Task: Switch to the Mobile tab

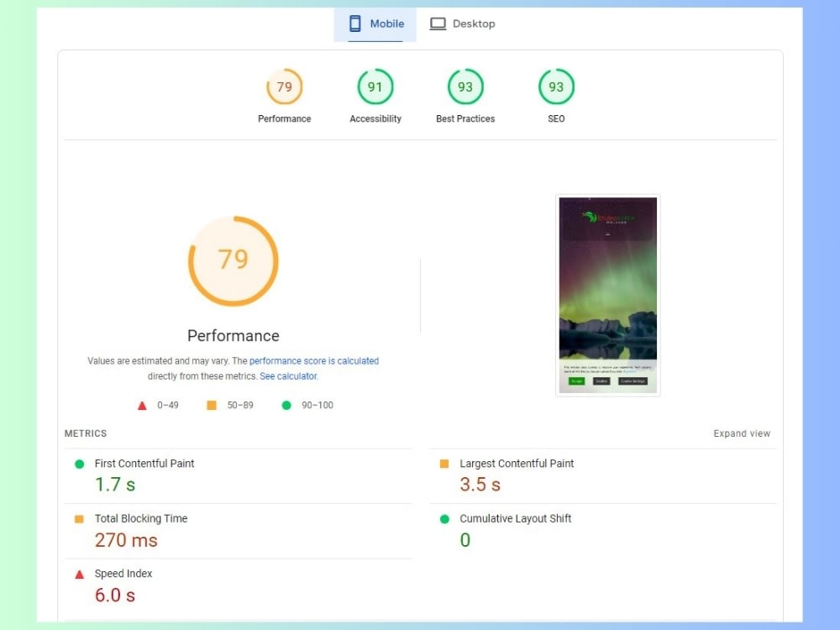Action: coord(375,24)
